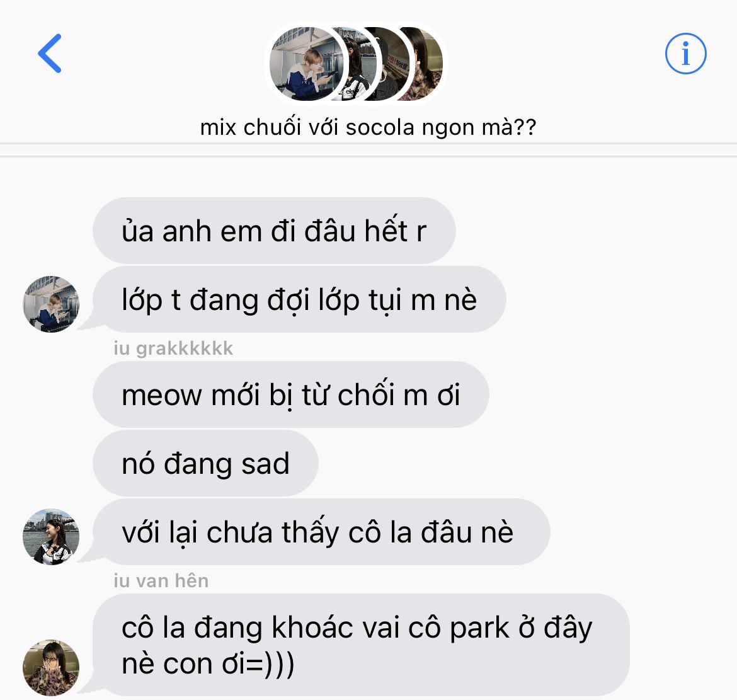
Task: Tap sender name 'iu grakkkkkk'
Action: click(x=173, y=348)
